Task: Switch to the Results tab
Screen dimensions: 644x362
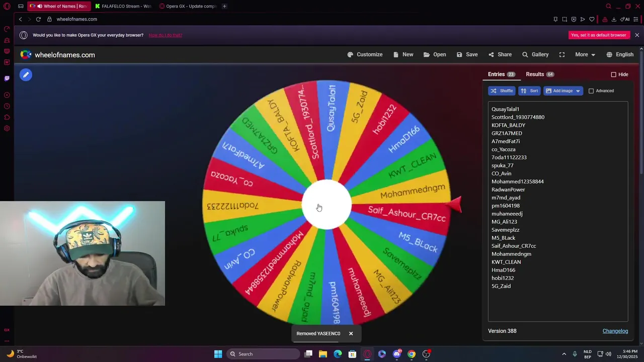Action: point(539,74)
